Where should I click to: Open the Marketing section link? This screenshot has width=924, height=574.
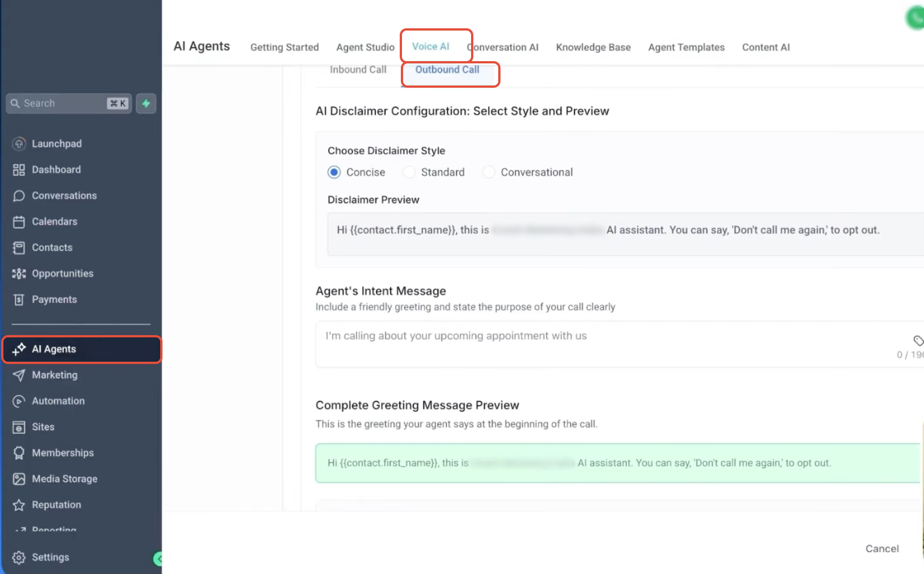click(55, 375)
